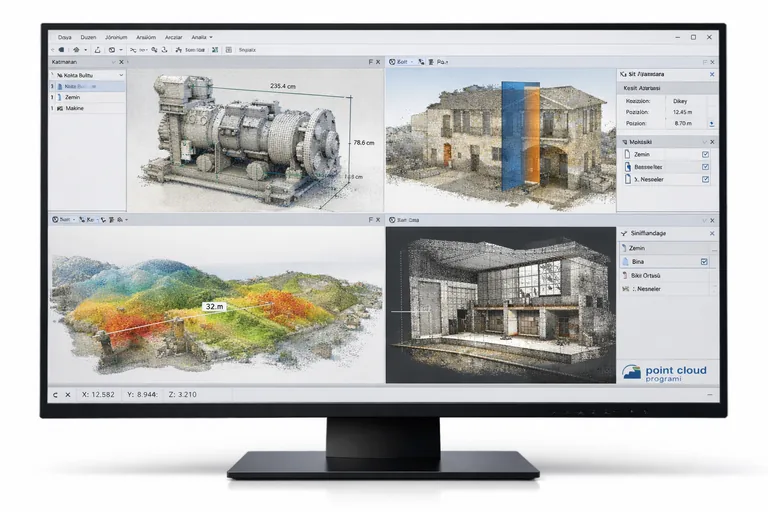Viewport: 768px width, 512px height.
Task: Click the X cancel icon in status bar
Action: (x=68, y=395)
